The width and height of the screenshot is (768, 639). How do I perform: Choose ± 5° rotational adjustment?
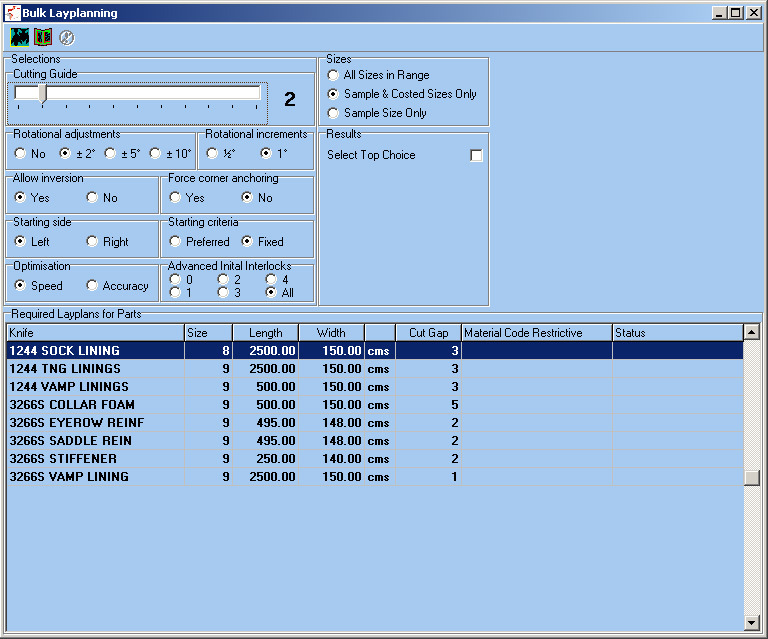(110, 153)
